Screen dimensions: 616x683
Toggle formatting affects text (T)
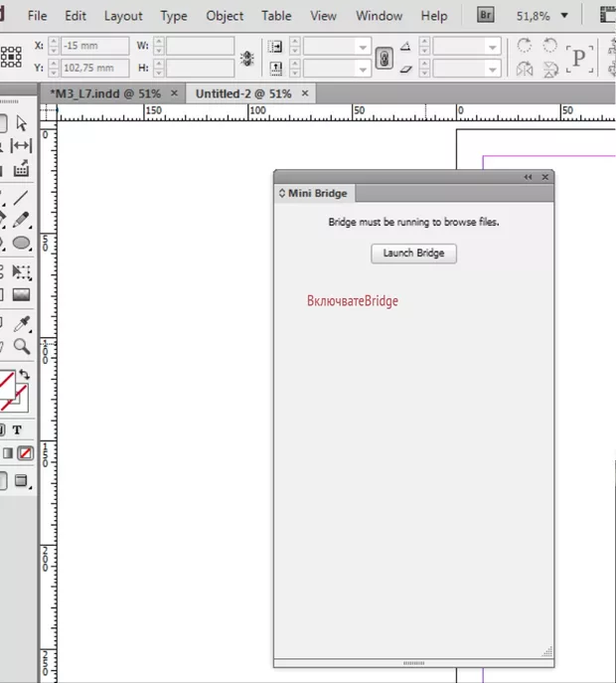(x=17, y=429)
